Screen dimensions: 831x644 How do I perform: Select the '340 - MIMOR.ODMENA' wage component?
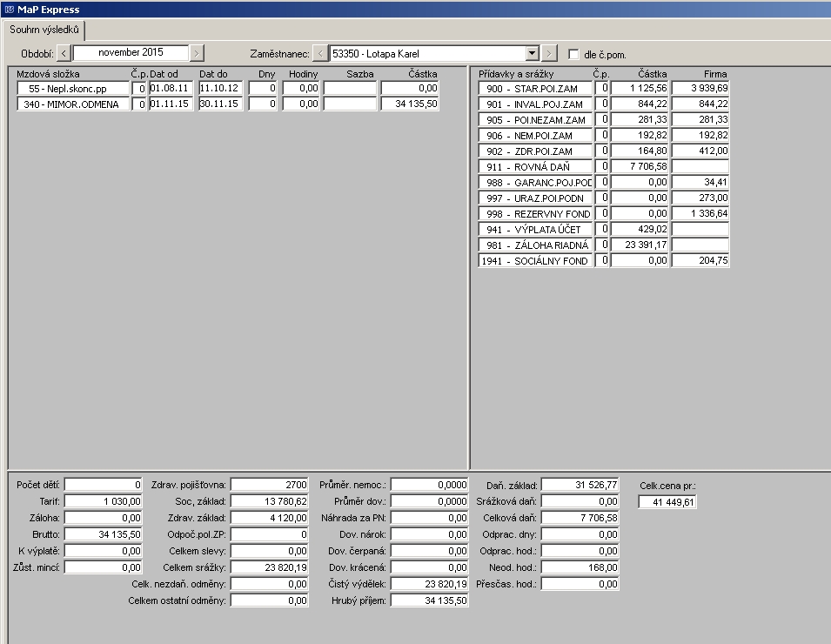(x=73, y=104)
